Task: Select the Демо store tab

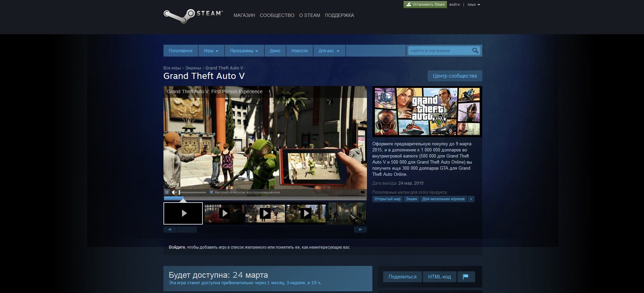Action: pos(275,51)
